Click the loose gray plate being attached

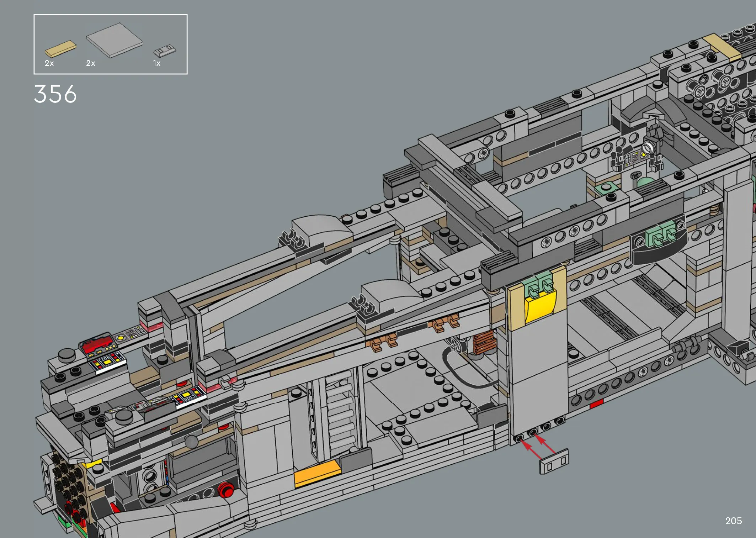coord(554,462)
